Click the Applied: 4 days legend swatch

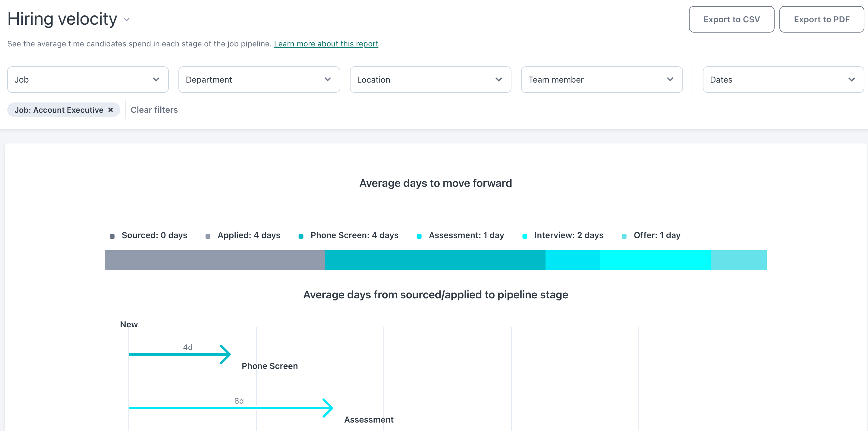208,236
